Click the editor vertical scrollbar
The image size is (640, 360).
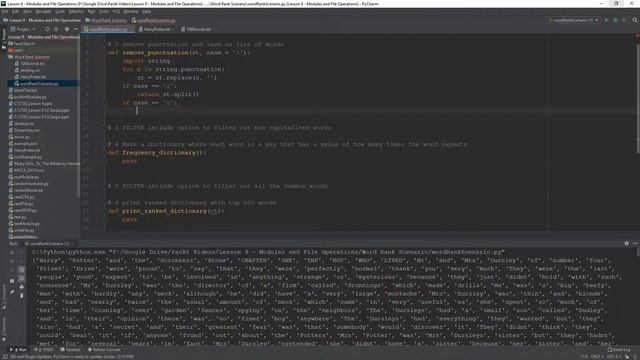point(638,98)
